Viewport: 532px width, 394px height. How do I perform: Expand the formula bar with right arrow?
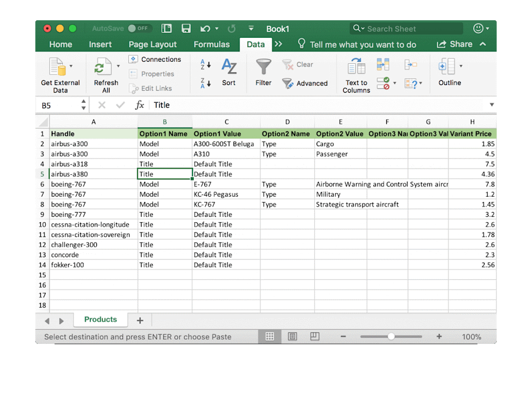(x=492, y=105)
